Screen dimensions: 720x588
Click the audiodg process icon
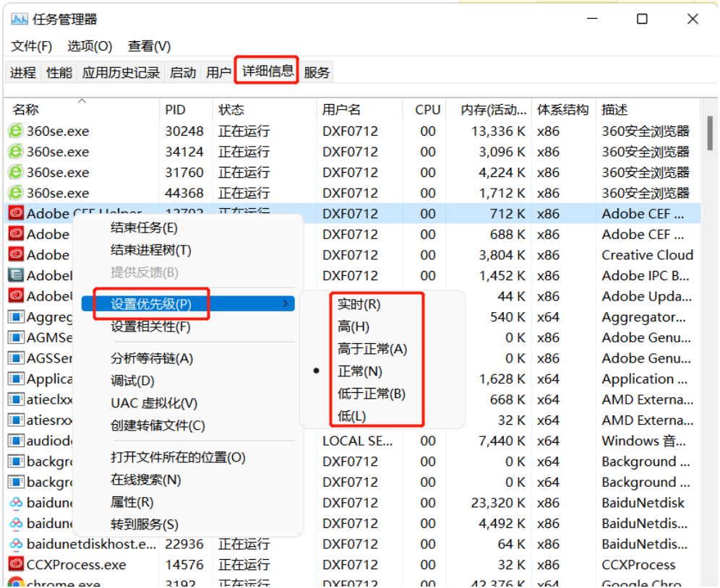[x=16, y=441]
